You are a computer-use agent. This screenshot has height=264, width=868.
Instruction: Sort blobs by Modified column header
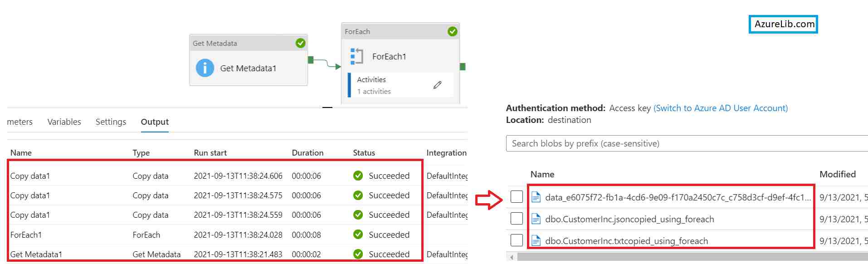click(x=838, y=174)
